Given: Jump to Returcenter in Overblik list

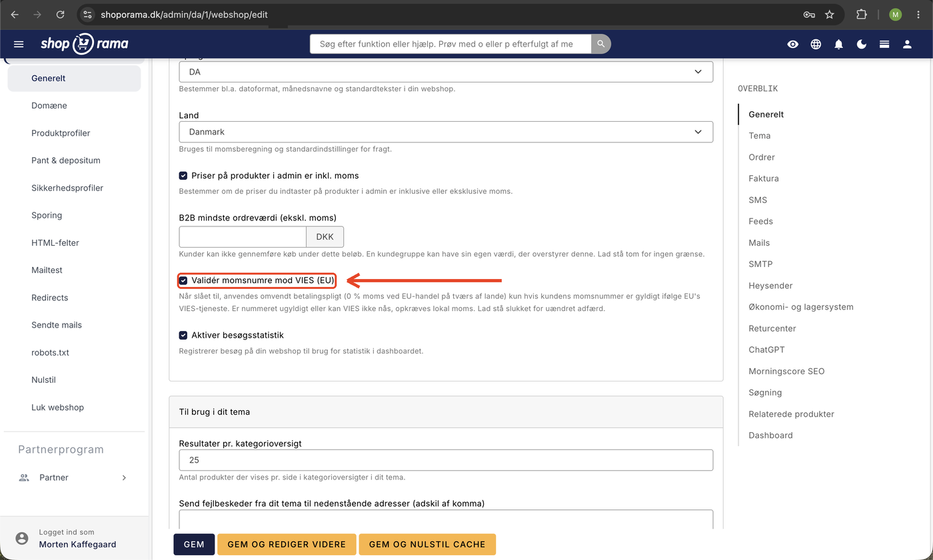Looking at the screenshot, I should [x=772, y=328].
